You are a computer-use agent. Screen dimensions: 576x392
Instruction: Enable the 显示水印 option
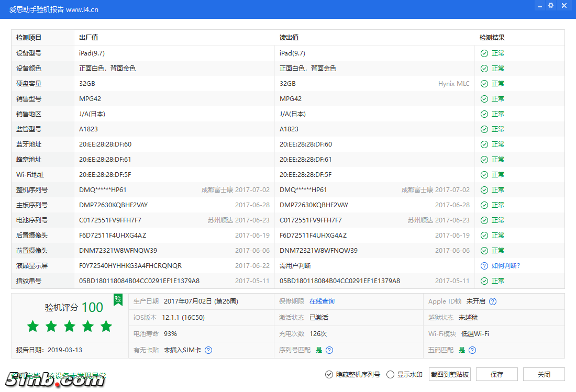click(390, 374)
